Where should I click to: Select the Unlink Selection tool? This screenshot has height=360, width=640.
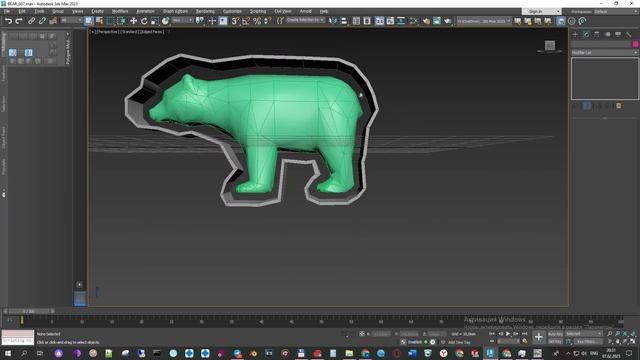[42, 21]
